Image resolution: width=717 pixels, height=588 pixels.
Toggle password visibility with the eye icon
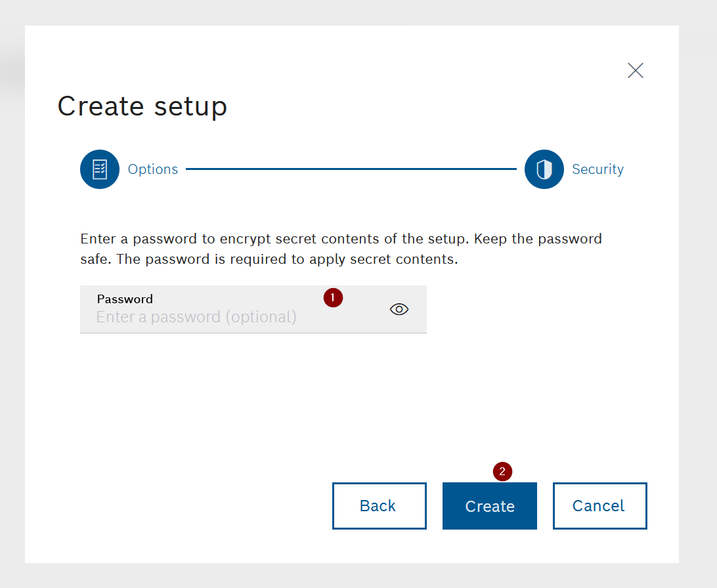point(399,309)
